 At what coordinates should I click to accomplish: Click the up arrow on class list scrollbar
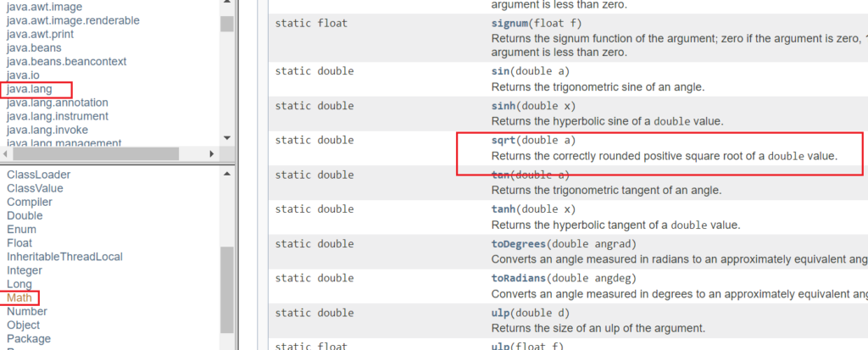coord(227,175)
